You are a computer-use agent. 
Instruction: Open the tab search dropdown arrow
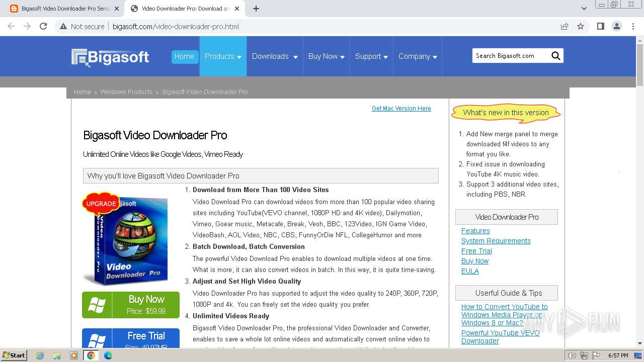tap(584, 9)
